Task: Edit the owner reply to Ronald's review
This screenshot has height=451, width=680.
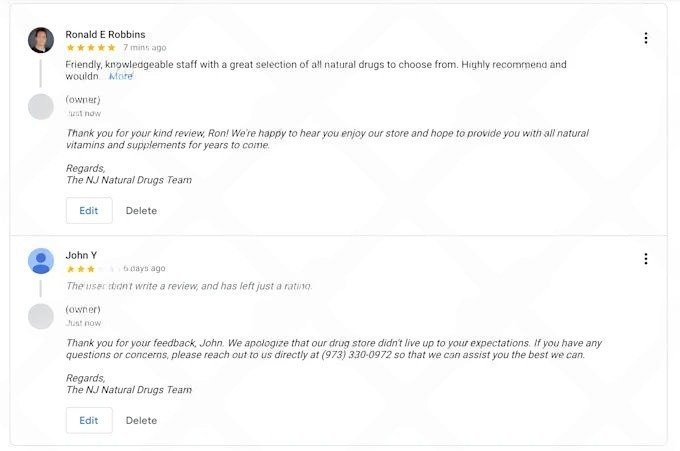Action: (x=89, y=211)
